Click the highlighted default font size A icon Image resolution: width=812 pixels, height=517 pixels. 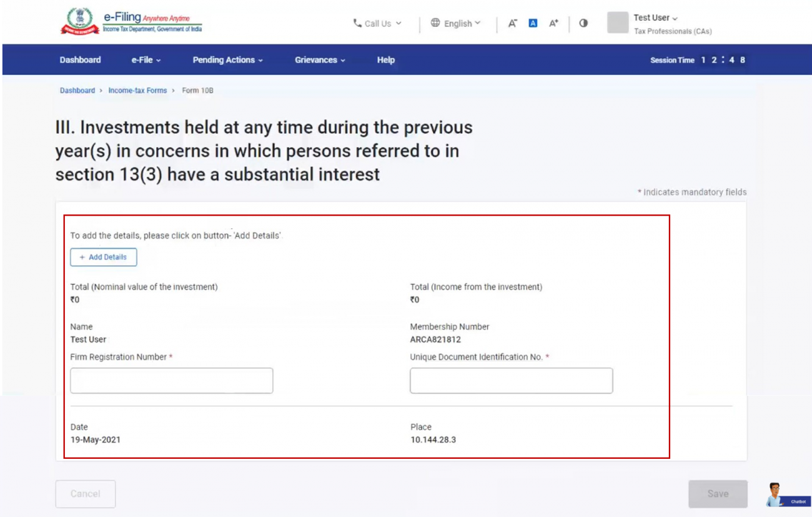pos(532,23)
